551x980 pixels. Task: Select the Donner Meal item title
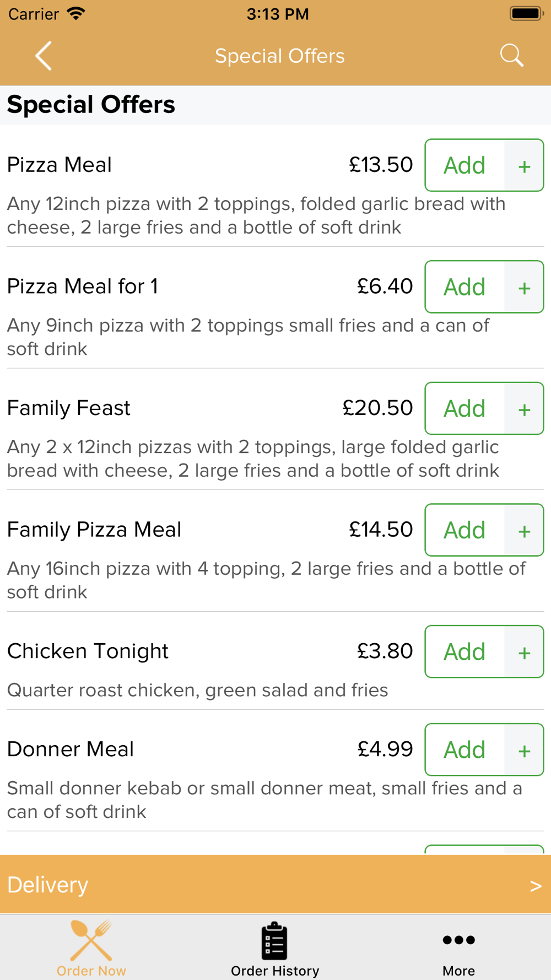(71, 749)
